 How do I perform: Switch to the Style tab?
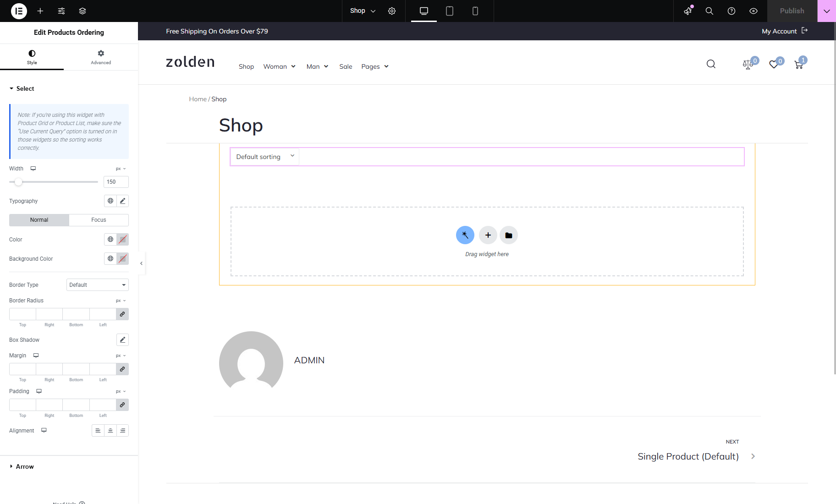[32, 57]
